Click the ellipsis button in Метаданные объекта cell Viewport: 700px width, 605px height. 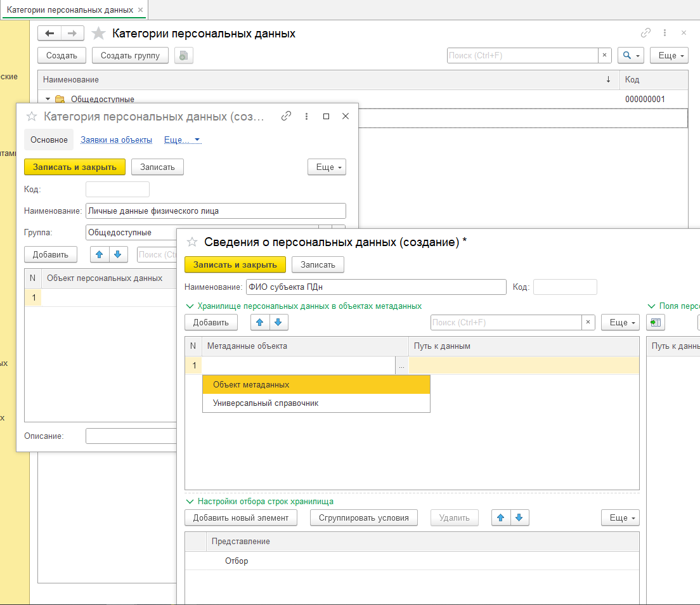point(401,366)
